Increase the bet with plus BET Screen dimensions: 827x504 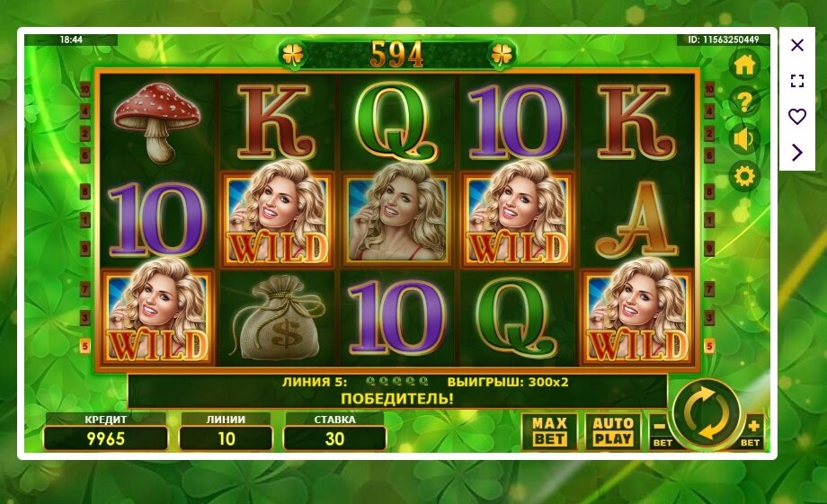tap(751, 431)
